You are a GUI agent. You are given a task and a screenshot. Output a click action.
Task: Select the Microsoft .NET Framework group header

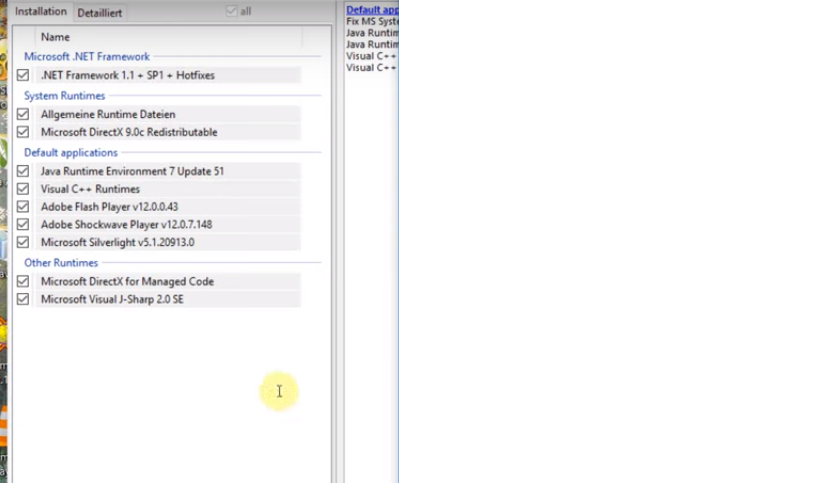pyautogui.click(x=86, y=57)
